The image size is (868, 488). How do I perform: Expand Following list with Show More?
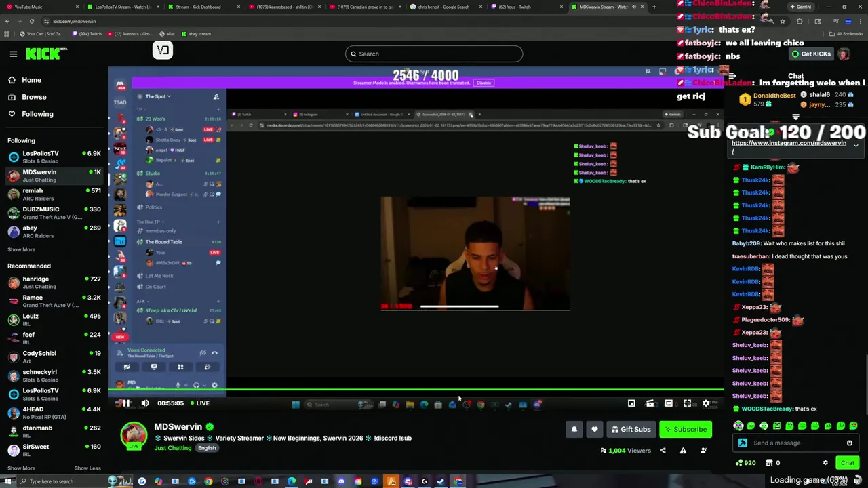point(21,249)
